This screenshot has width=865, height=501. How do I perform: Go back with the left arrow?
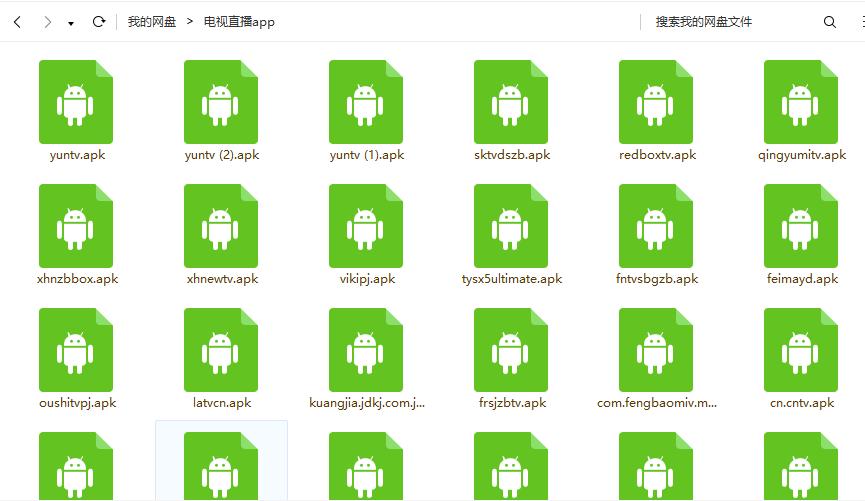click(x=18, y=22)
